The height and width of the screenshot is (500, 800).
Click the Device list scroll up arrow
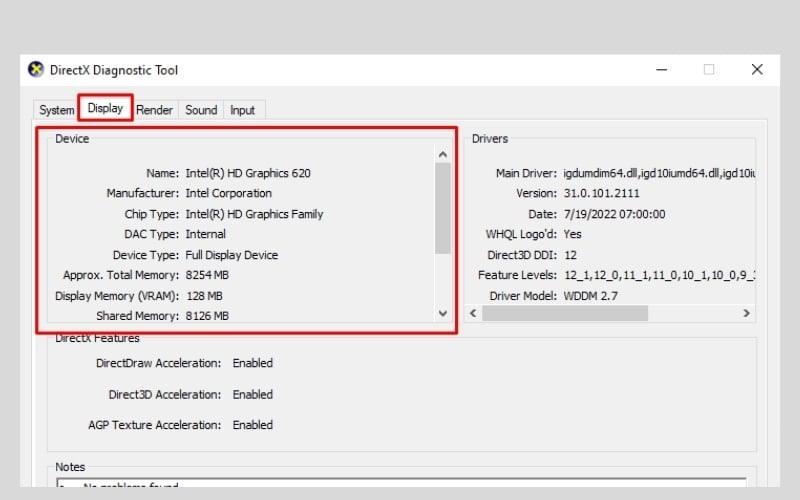(x=443, y=155)
